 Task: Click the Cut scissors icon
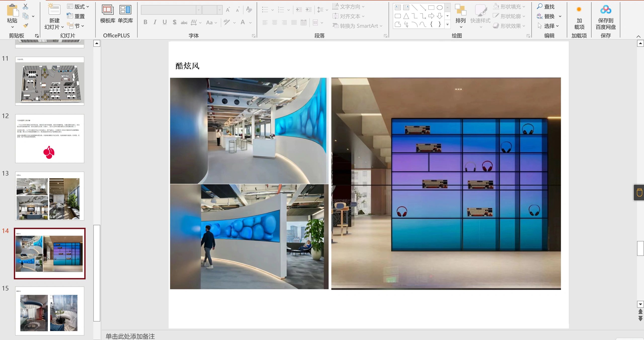25,6
